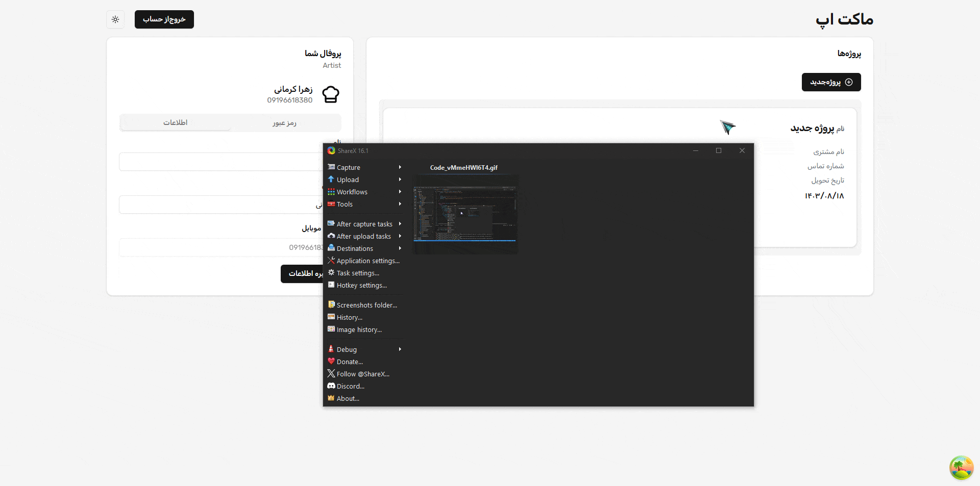Click the Capture camera icon
Screen dimensions: 980x486
331,167
